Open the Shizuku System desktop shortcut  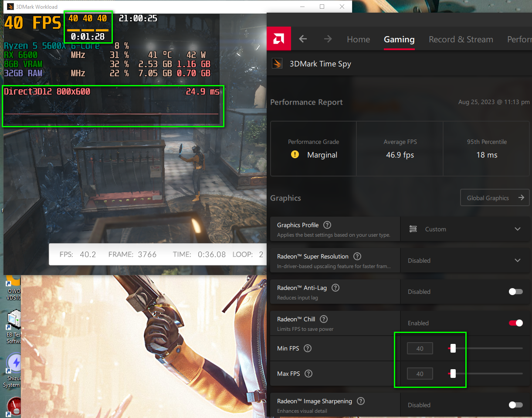[13, 370]
